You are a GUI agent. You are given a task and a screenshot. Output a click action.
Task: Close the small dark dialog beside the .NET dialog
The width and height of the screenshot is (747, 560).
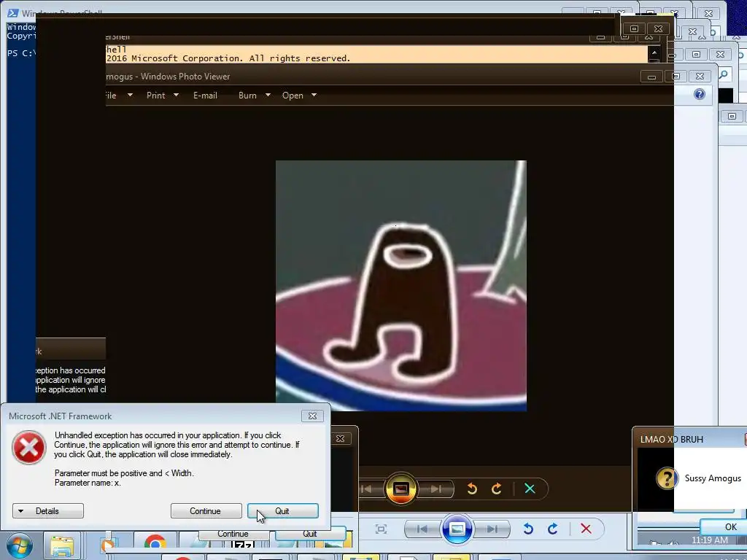coord(340,438)
